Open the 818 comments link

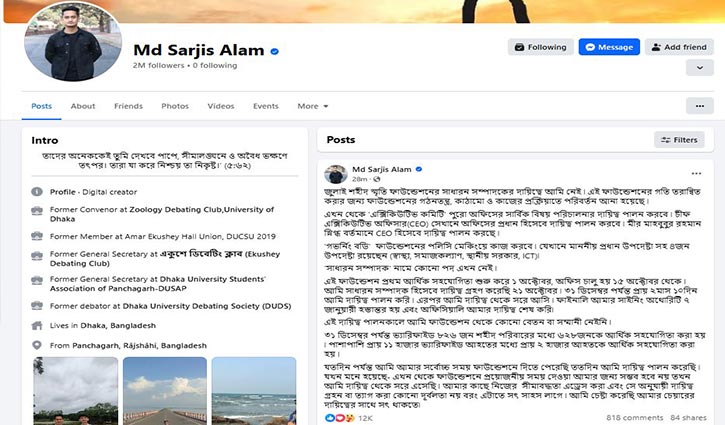point(634,418)
